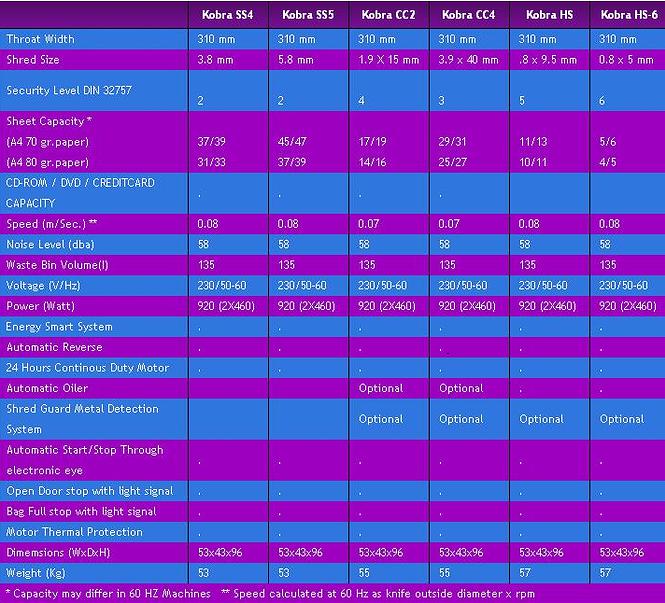Click the Kobra CC2 column header

pyautogui.click(x=387, y=14)
